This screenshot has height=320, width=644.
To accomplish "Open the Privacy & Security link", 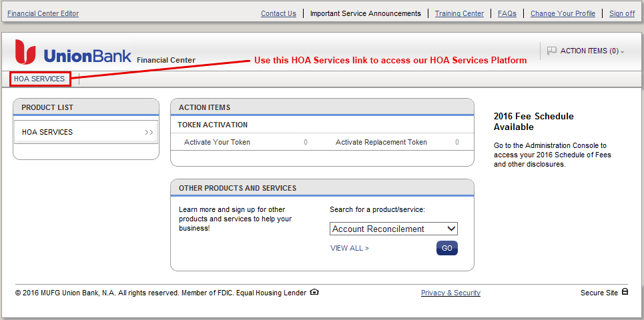I will 450,293.
